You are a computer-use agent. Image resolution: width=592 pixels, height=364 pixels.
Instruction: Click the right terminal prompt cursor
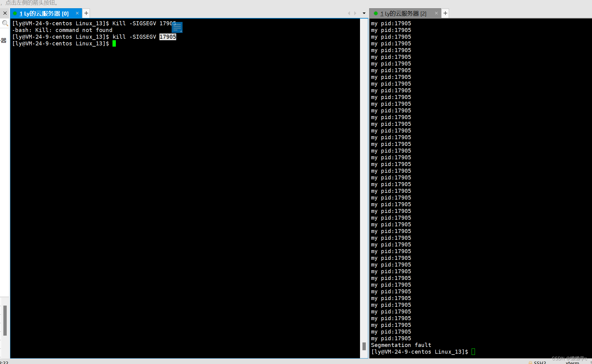click(473, 352)
